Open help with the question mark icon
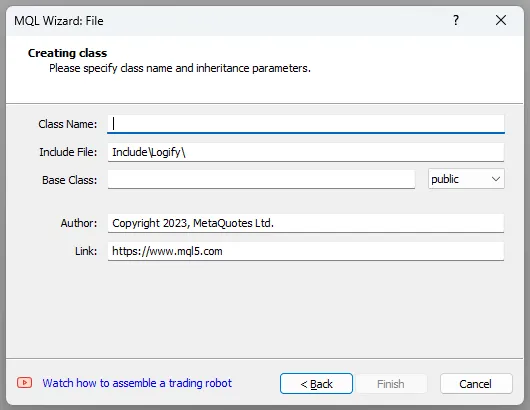The width and height of the screenshot is (530, 410). click(x=456, y=20)
